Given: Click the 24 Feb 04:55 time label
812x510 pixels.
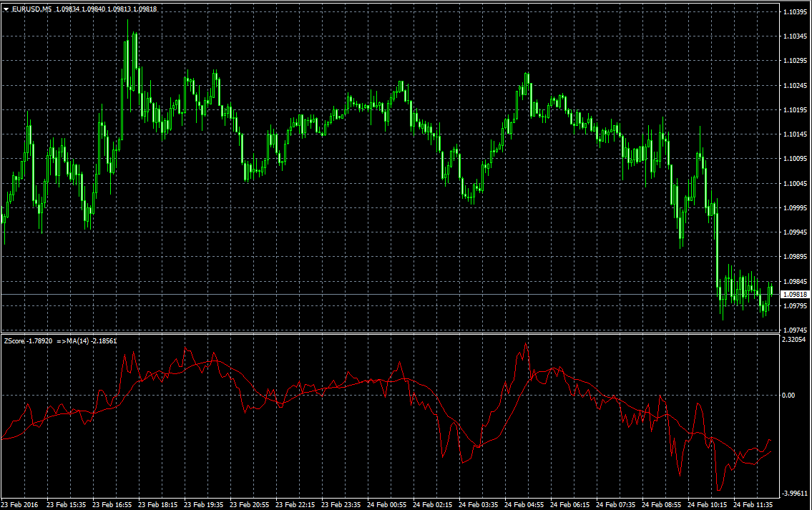Looking at the screenshot, I should tap(524, 504).
